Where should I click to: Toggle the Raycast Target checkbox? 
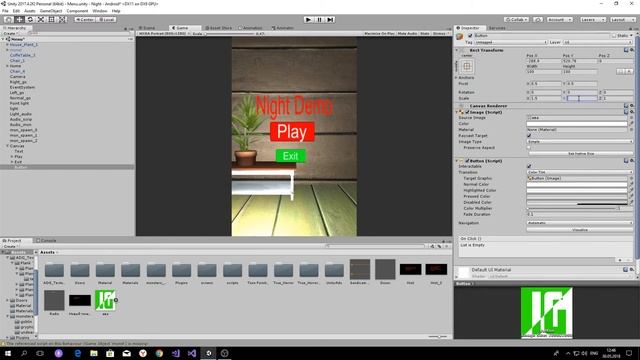point(529,136)
